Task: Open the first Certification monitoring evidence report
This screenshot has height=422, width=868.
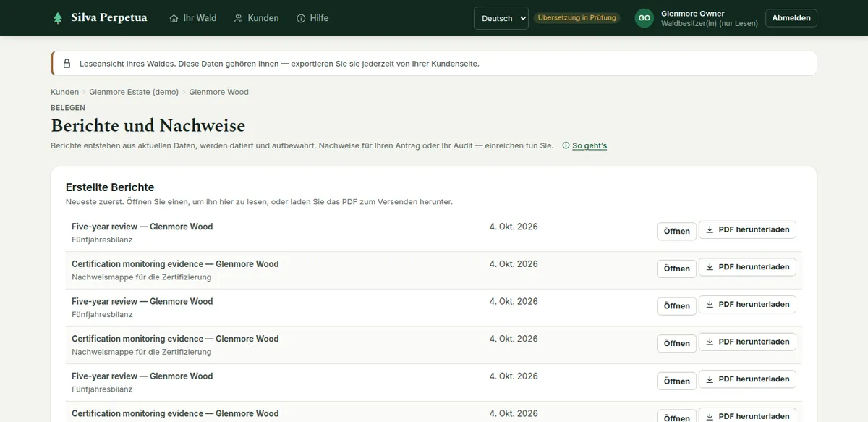Action: (x=676, y=269)
